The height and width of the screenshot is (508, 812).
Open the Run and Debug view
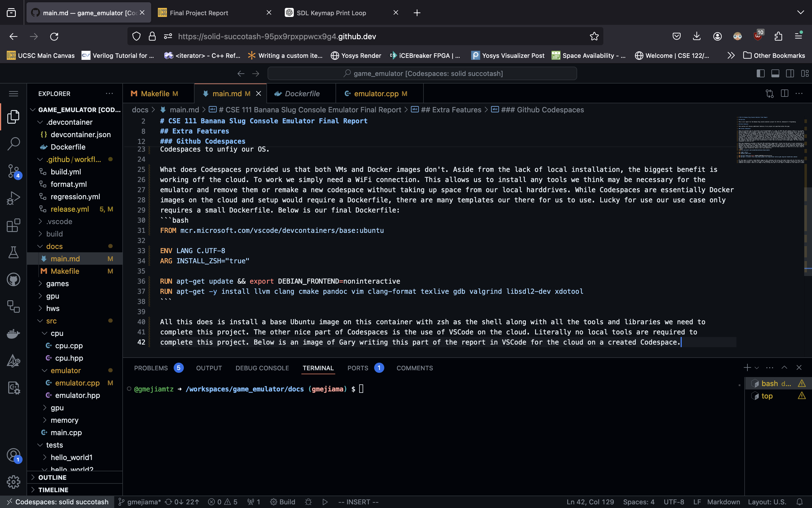[x=14, y=198]
